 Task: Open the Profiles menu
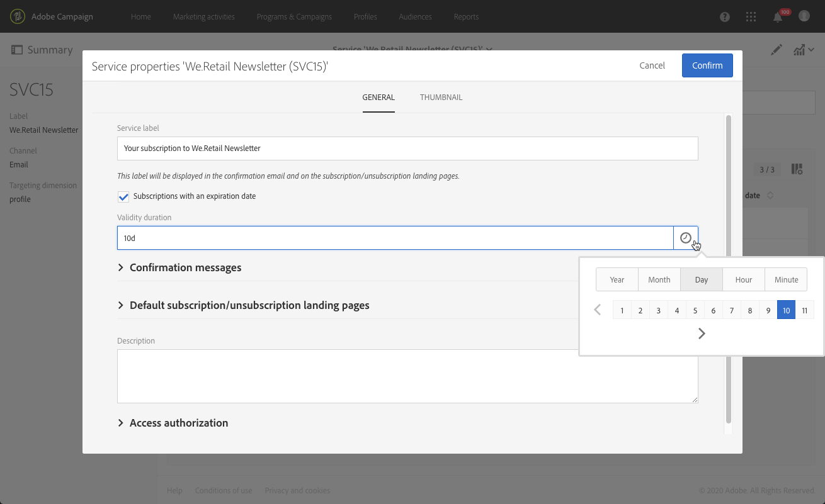click(x=365, y=16)
